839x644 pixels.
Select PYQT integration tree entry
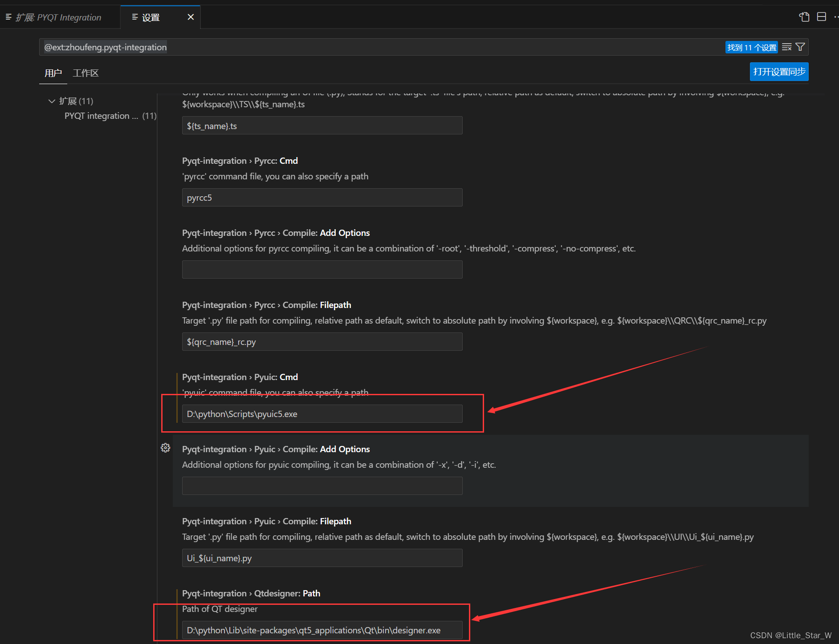(110, 116)
